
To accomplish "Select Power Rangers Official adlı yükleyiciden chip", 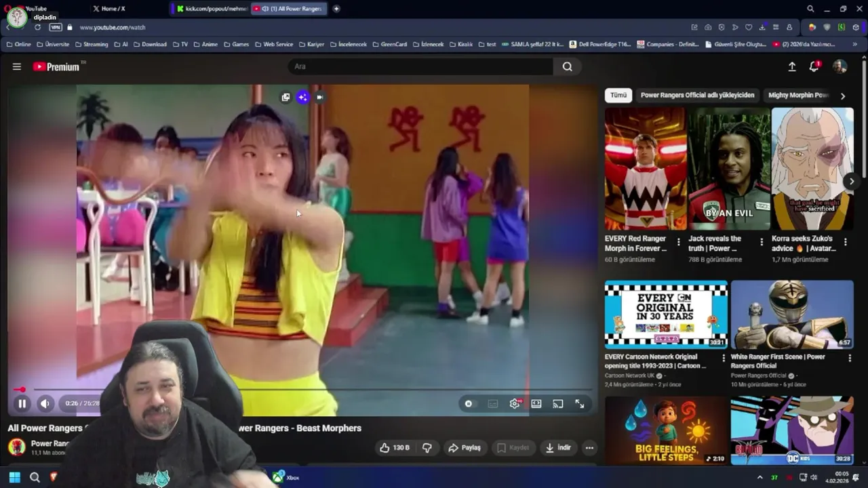I will pos(697,96).
